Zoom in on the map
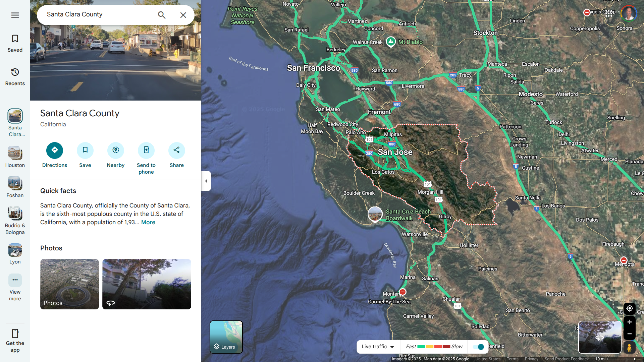The height and width of the screenshot is (362, 644). click(630, 322)
